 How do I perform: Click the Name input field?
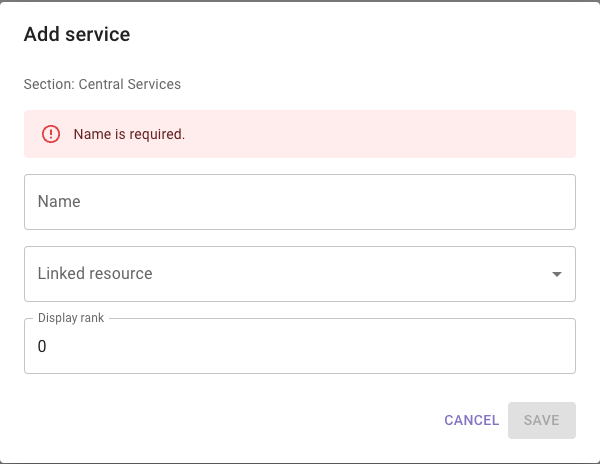[300, 202]
